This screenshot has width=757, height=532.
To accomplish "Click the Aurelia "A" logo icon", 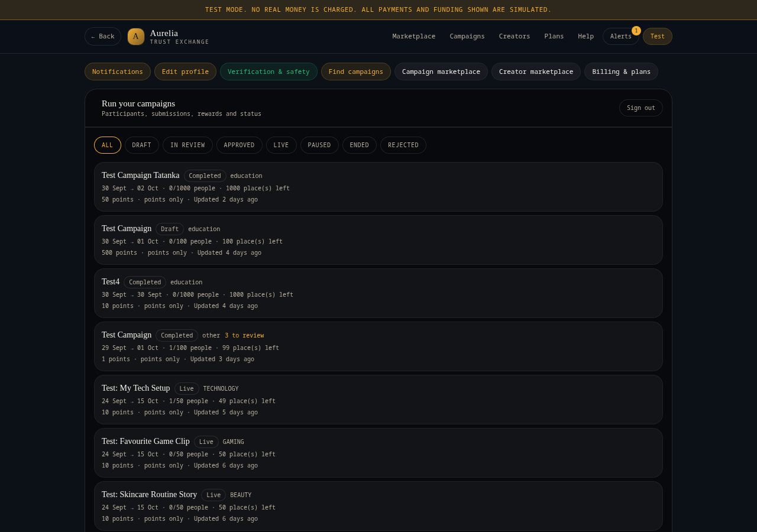I will [136, 37].
